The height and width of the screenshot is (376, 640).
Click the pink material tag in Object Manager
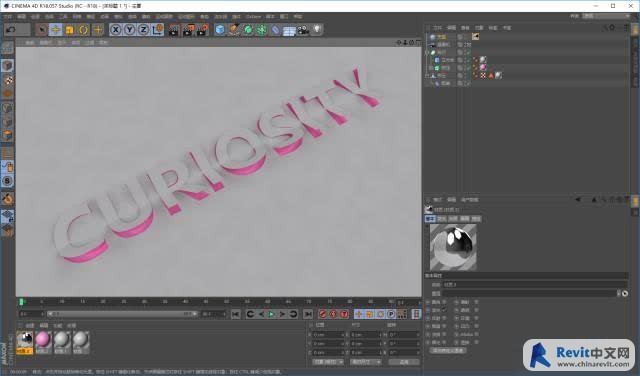[x=483, y=67]
